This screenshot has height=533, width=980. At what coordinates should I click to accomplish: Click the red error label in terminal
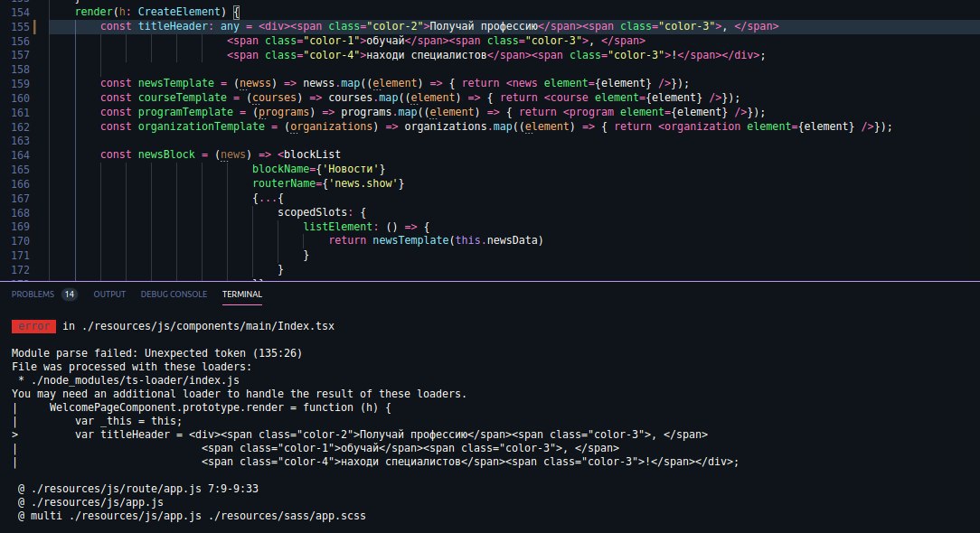coord(33,326)
